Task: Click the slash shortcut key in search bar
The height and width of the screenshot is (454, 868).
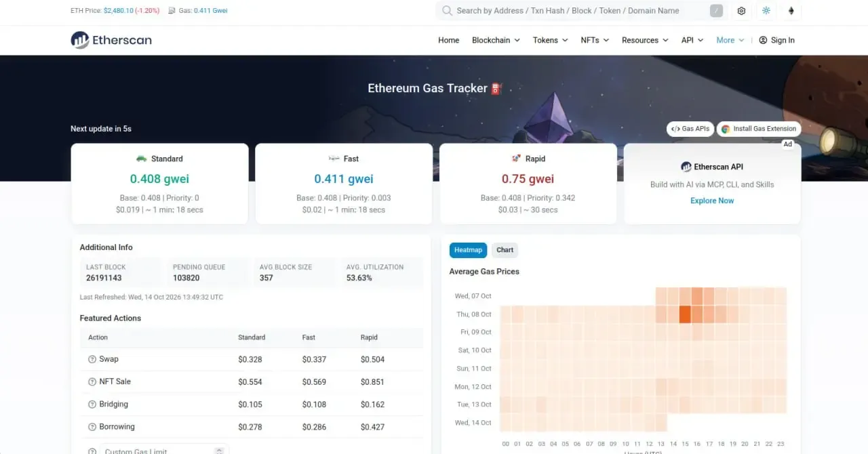Action: click(x=716, y=11)
